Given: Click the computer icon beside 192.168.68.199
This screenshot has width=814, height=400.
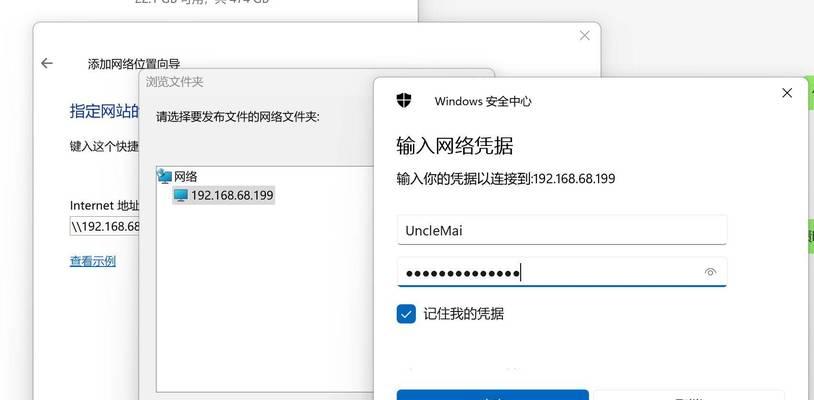Looking at the screenshot, I should click(x=181, y=195).
